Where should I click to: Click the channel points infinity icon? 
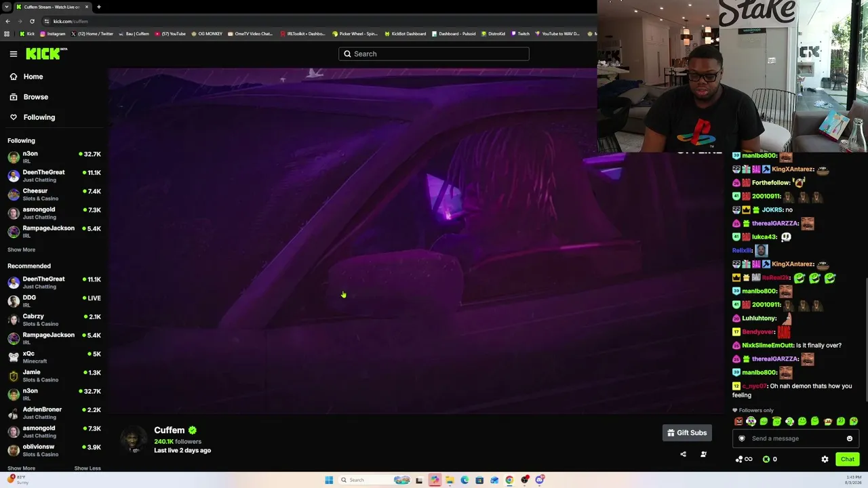(x=744, y=459)
